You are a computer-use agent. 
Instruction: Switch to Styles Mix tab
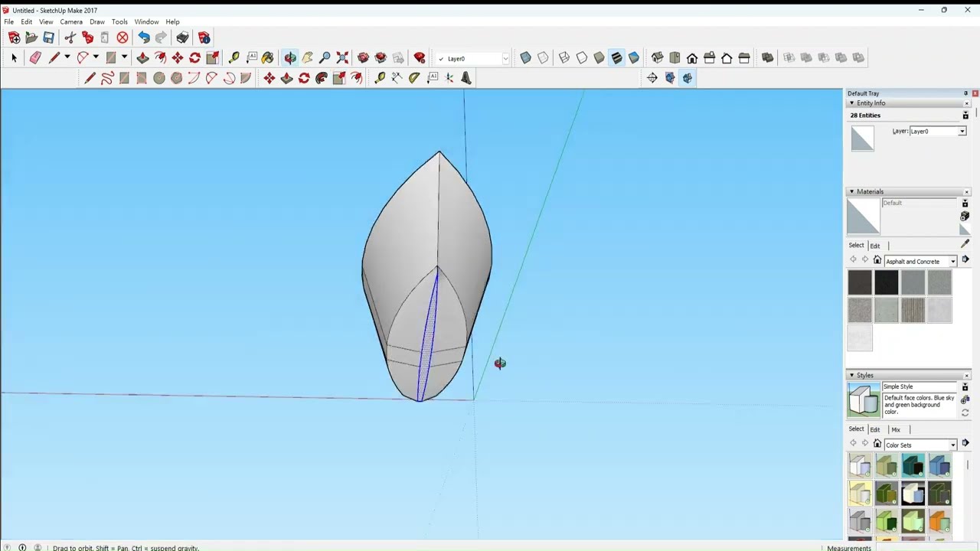click(x=896, y=429)
